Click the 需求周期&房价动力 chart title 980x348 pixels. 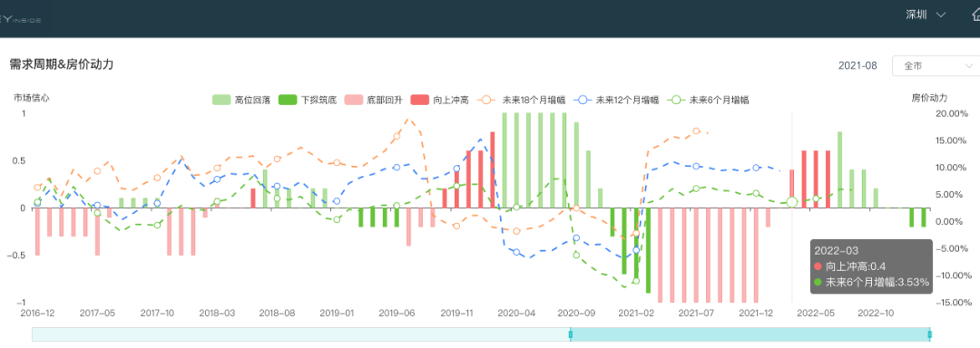(x=62, y=64)
